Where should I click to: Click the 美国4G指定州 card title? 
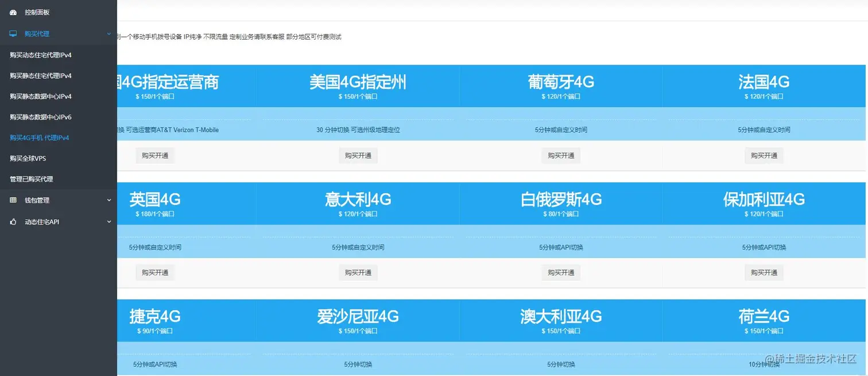click(x=358, y=82)
